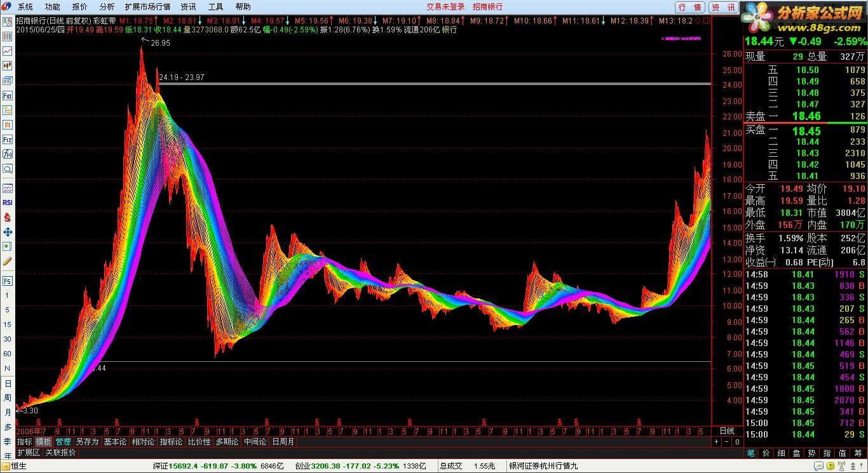Click the wavy indicator lines sidebar icon
Screen dimensions: 868x473
(8, 189)
